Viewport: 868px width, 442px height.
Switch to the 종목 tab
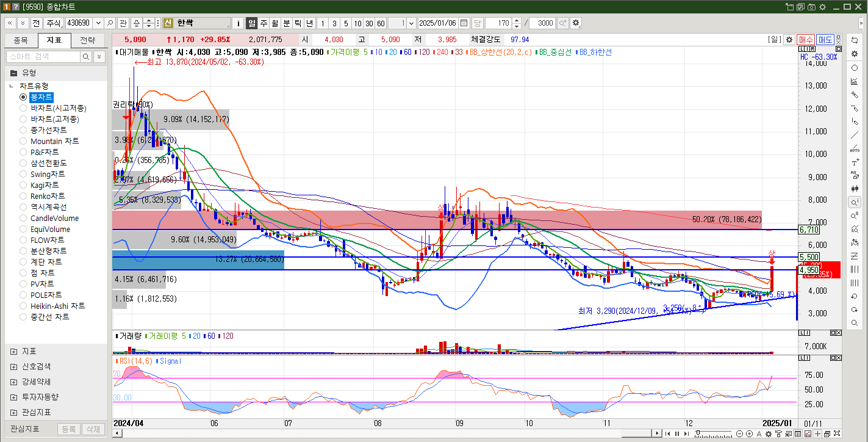point(21,40)
